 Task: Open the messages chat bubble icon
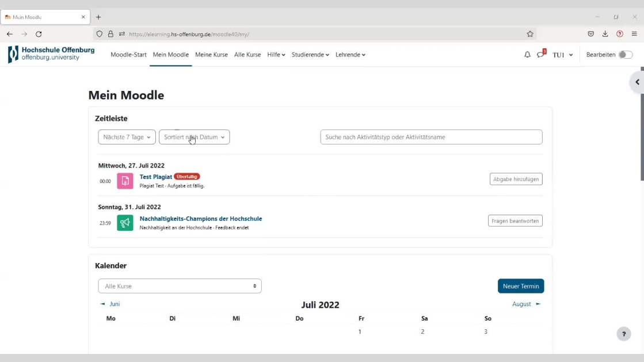pos(540,55)
